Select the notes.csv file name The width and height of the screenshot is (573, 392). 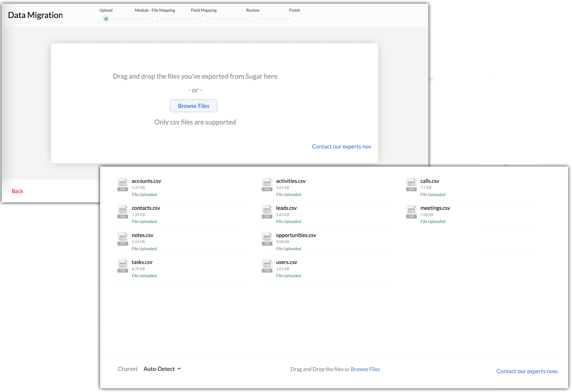point(142,235)
